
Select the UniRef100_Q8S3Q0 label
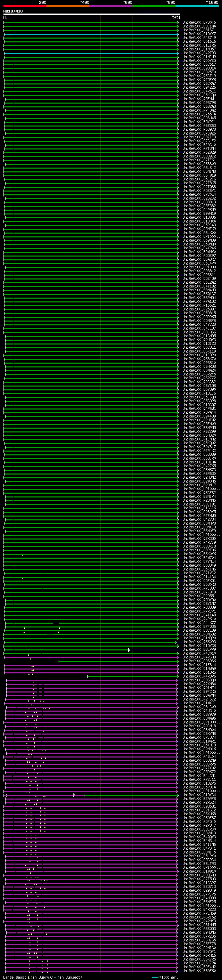tap(199, 680)
